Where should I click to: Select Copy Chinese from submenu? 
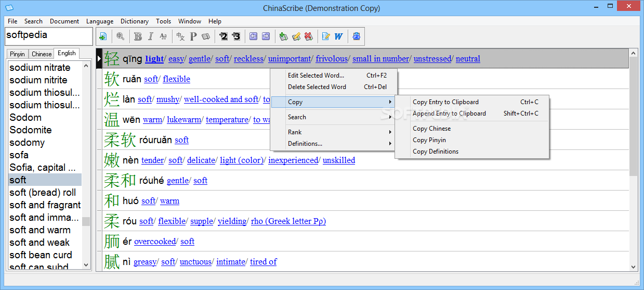(472, 129)
